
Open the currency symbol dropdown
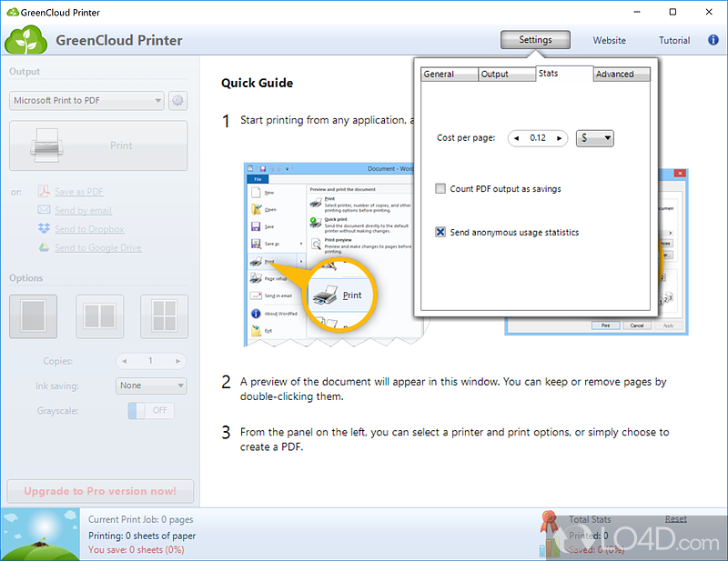595,138
